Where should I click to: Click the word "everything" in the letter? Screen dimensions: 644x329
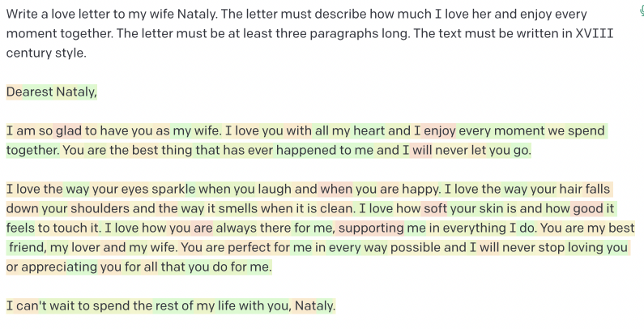pos(467,228)
